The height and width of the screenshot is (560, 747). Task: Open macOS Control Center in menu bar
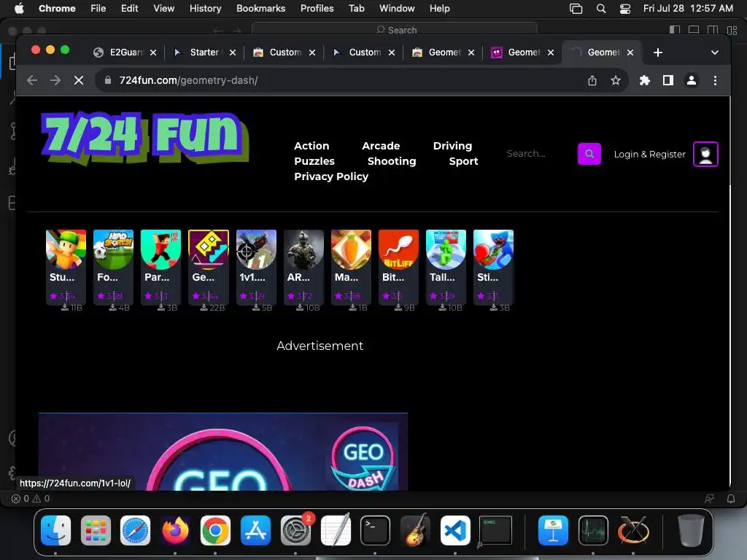pos(625,9)
